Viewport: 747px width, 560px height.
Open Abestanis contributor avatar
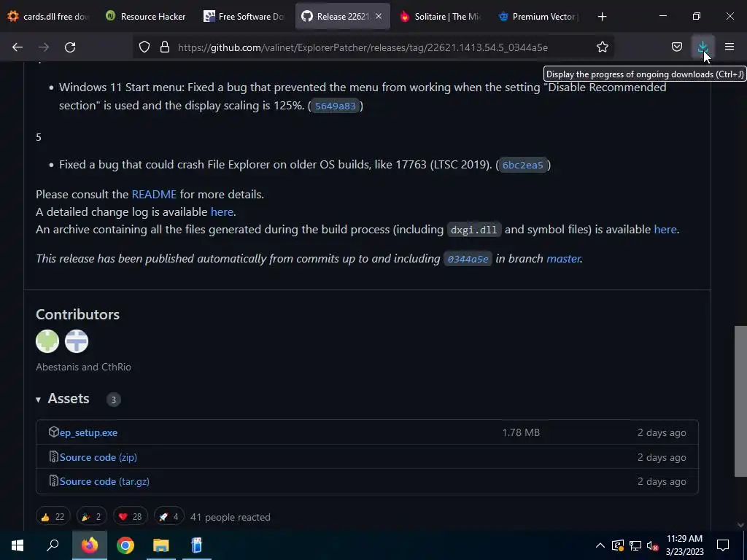(x=47, y=341)
